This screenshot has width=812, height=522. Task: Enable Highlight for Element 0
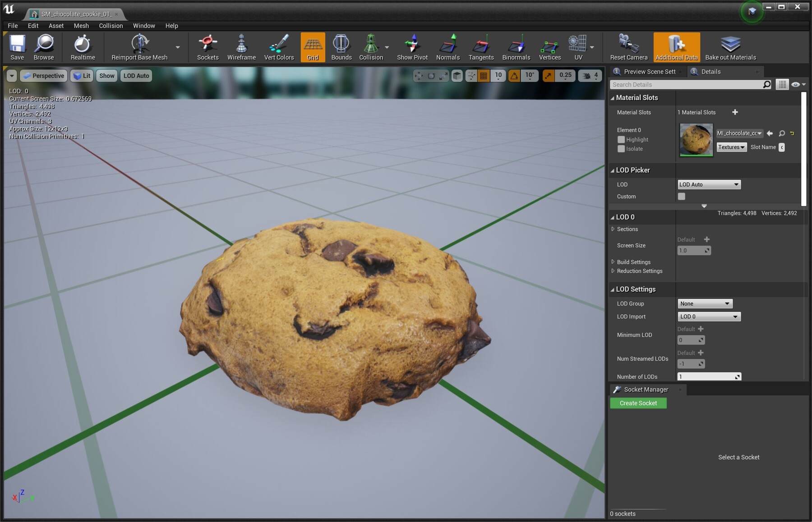(x=621, y=139)
